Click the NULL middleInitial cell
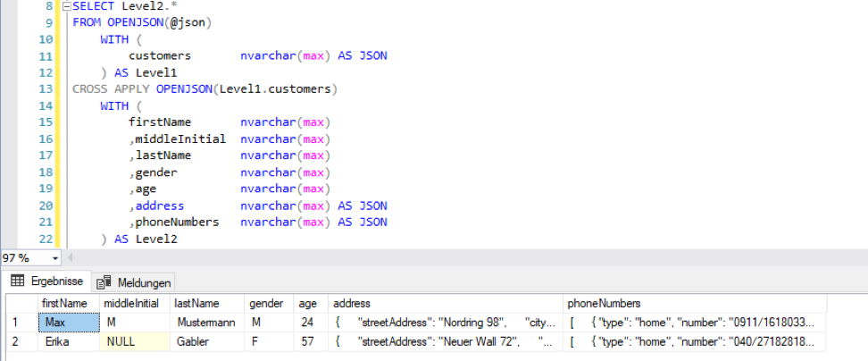 pos(133,341)
